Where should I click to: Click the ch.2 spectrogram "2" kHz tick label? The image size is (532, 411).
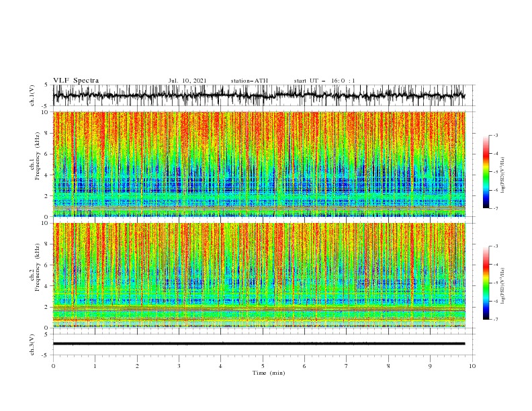46,307
